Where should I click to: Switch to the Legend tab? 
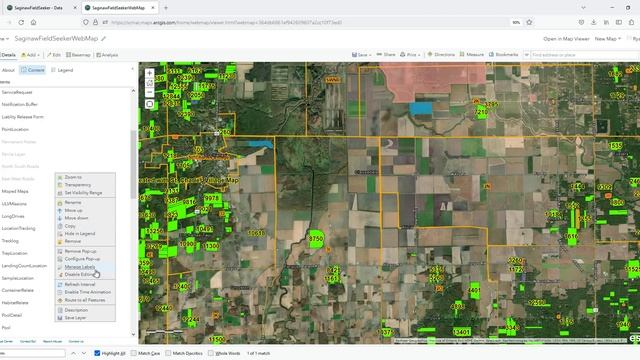tap(62, 70)
